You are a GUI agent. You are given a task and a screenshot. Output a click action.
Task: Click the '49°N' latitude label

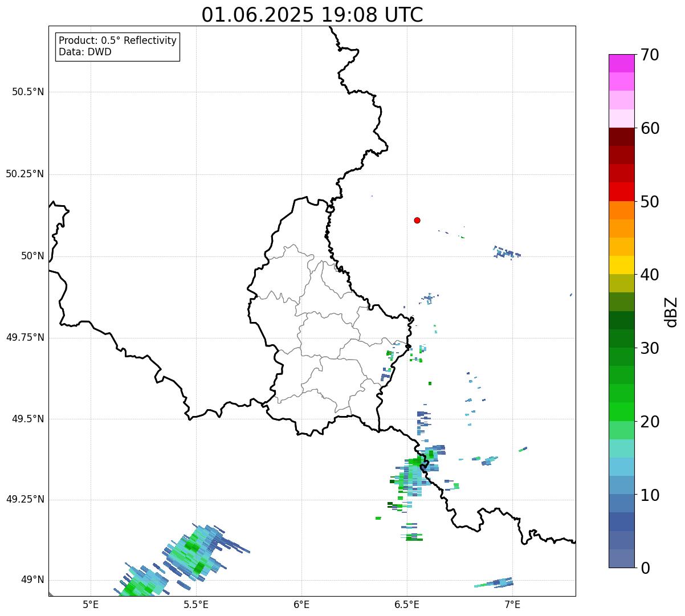32,580
